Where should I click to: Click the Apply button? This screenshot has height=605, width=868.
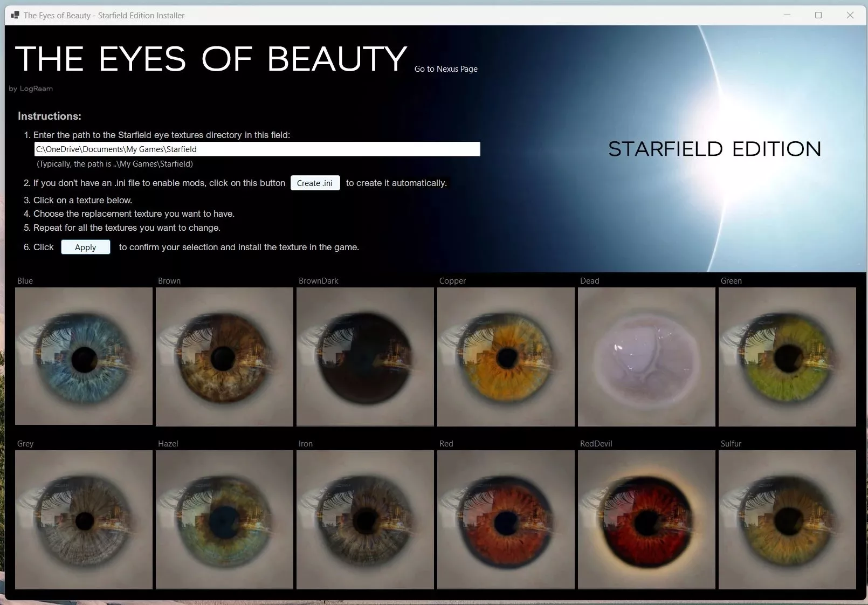pos(86,247)
